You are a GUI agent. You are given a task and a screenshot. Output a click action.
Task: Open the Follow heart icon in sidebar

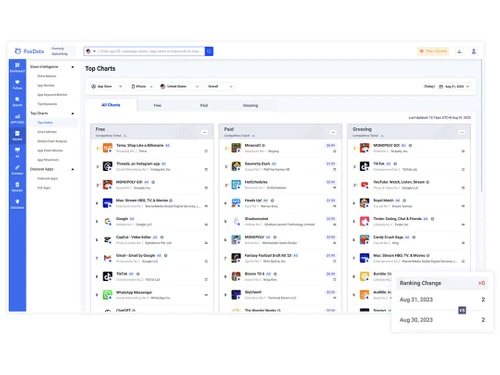tap(17, 84)
